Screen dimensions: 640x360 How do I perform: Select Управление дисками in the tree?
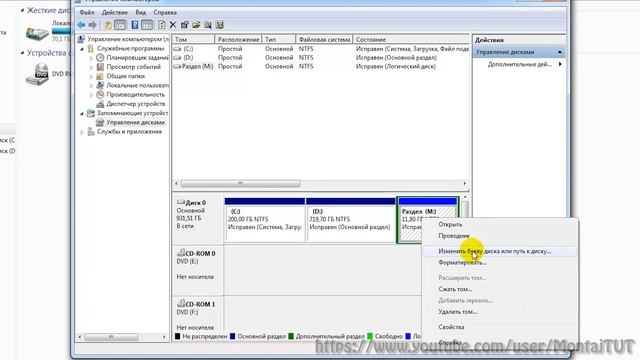click(x=136, y=122)
